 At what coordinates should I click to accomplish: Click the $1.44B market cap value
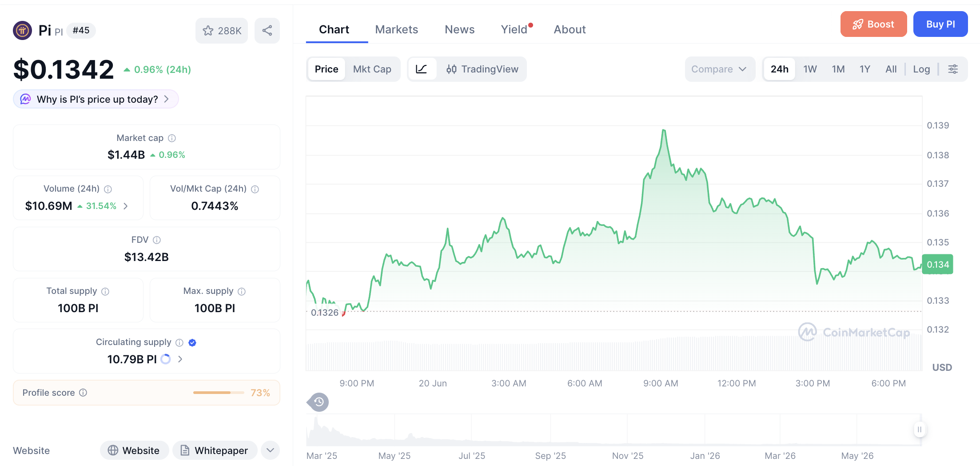tap(126, 155)
